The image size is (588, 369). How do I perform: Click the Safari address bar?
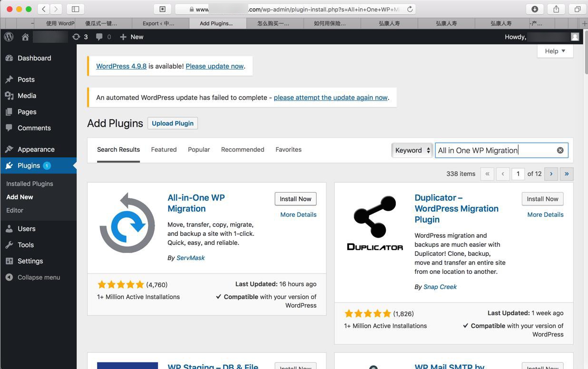296,9
